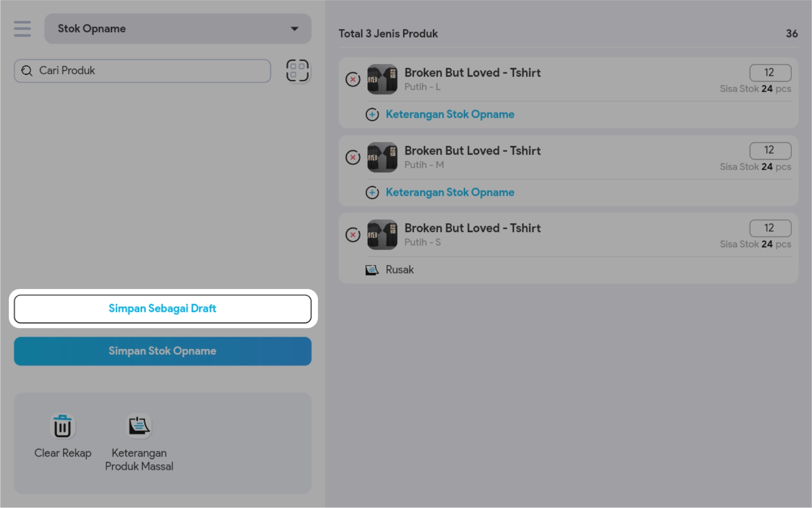Click the Putih - S product thumbnail

tap(382, 235)
